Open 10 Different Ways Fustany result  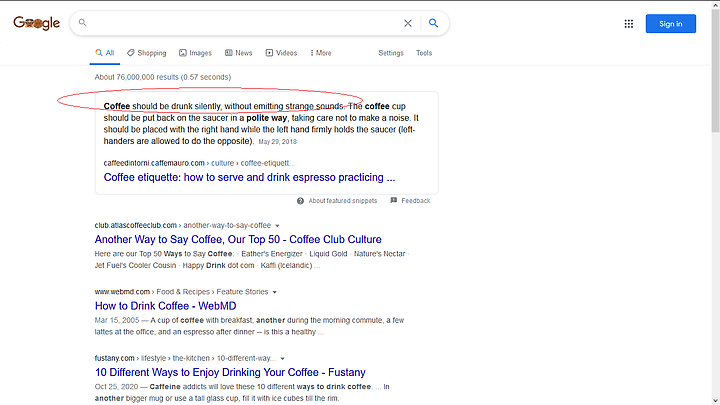230,372
